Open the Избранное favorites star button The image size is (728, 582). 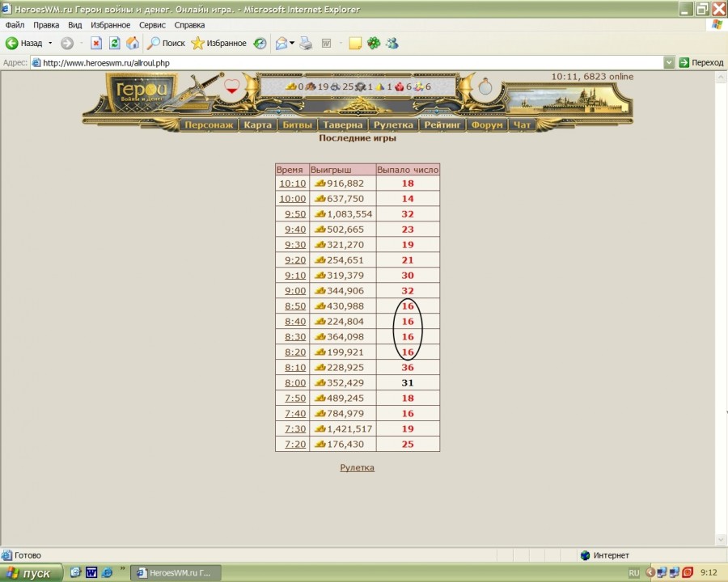tap(218, 43)
